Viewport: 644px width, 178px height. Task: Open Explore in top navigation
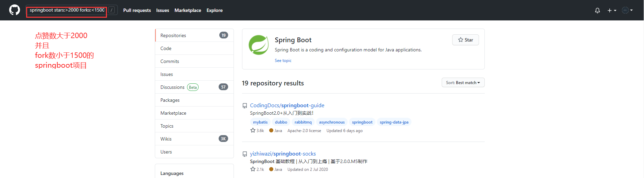[215, 11]
